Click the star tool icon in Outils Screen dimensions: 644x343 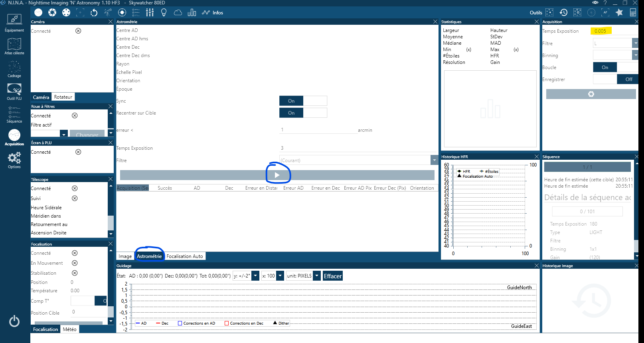pos(619,12)
